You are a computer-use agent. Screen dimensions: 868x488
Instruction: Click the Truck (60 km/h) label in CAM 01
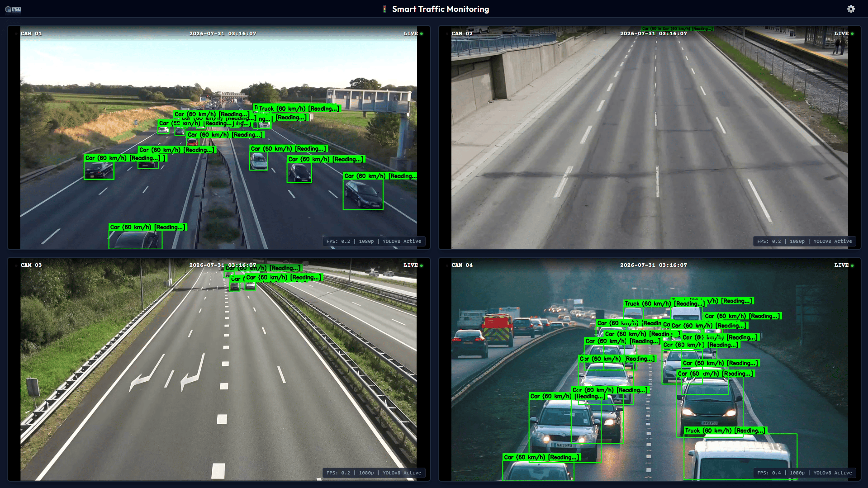coord(299,109)
